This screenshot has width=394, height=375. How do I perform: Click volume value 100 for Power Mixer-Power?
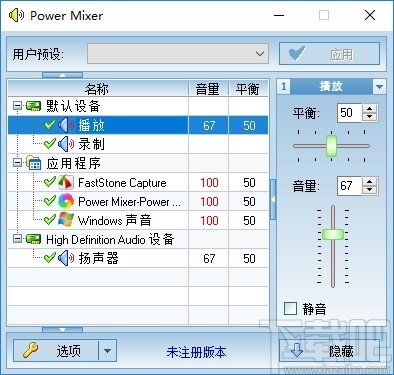209,201
